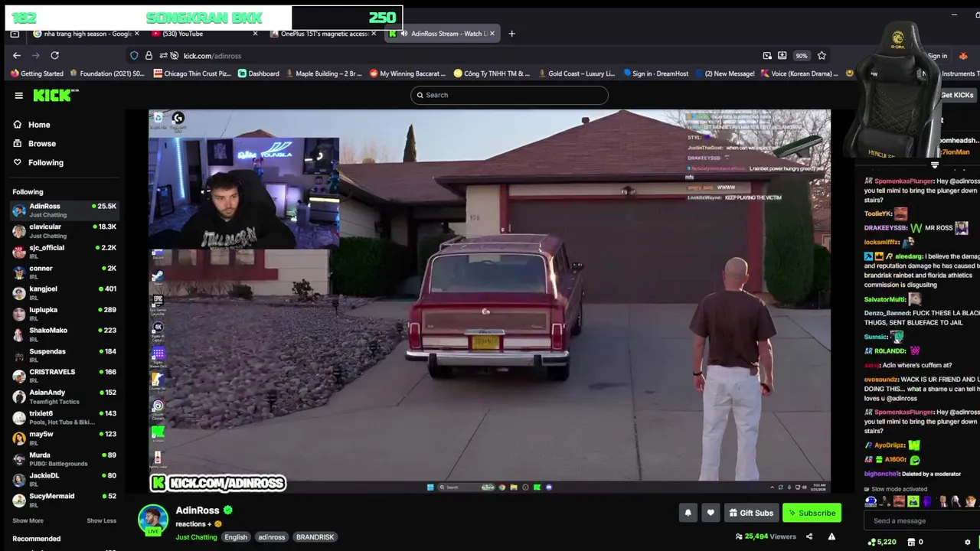The image size is (980, 551).
Task: Close the AdinRoss Stream tab
Action: [x=492, y=34]
